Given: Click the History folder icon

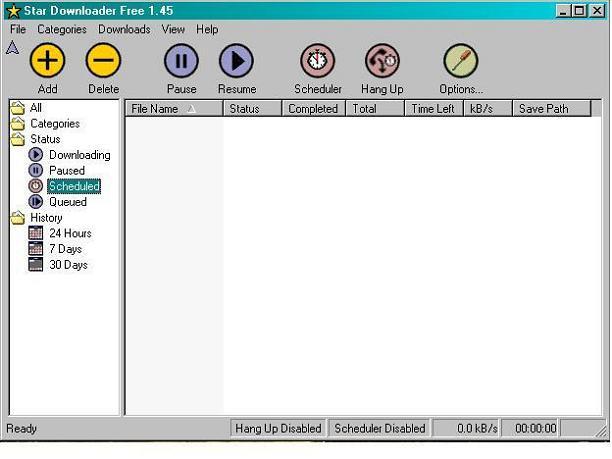Looking at the screenshot, I should pos(18,218).
